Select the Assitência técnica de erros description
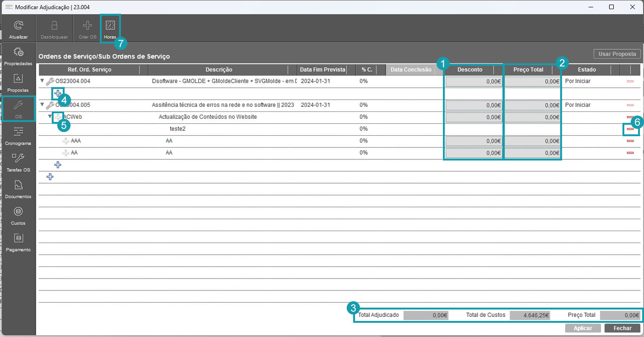 [x=223, y=105]
